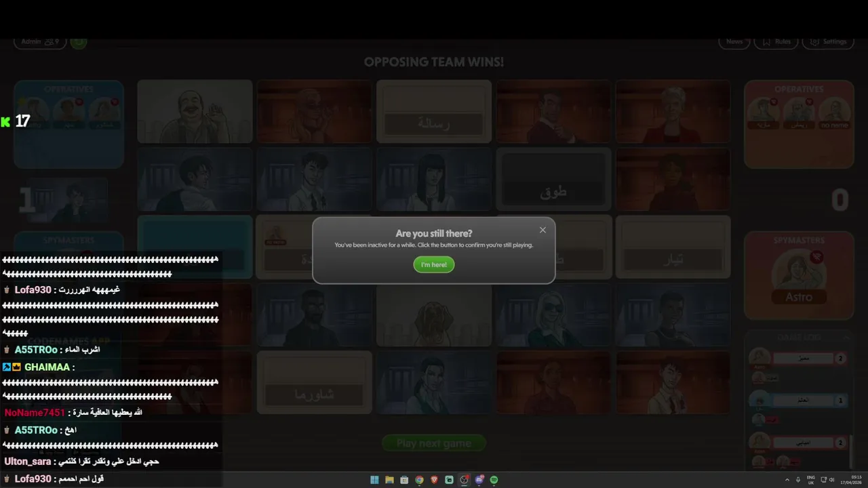
Task: Open the Windows Start menu
Action: pos(374,480)
